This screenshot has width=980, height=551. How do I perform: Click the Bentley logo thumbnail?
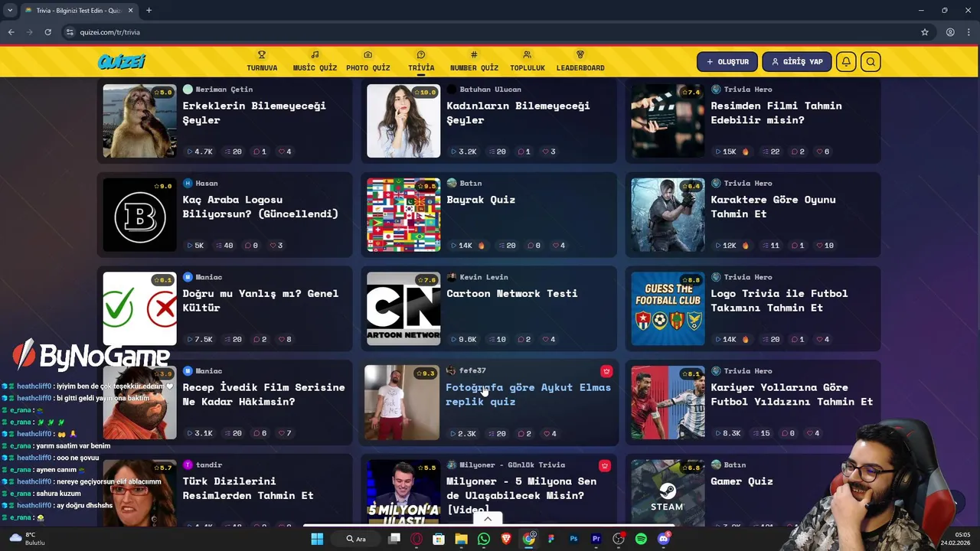(139, 215)
